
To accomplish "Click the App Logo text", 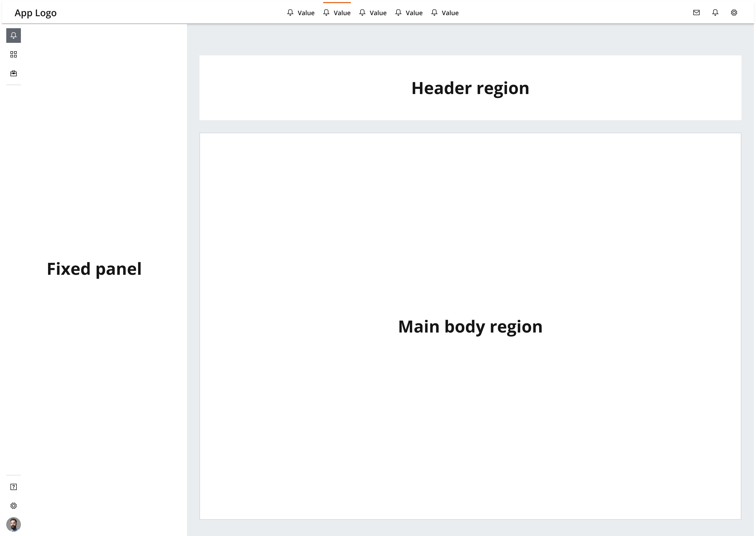I will pos(36,13).
